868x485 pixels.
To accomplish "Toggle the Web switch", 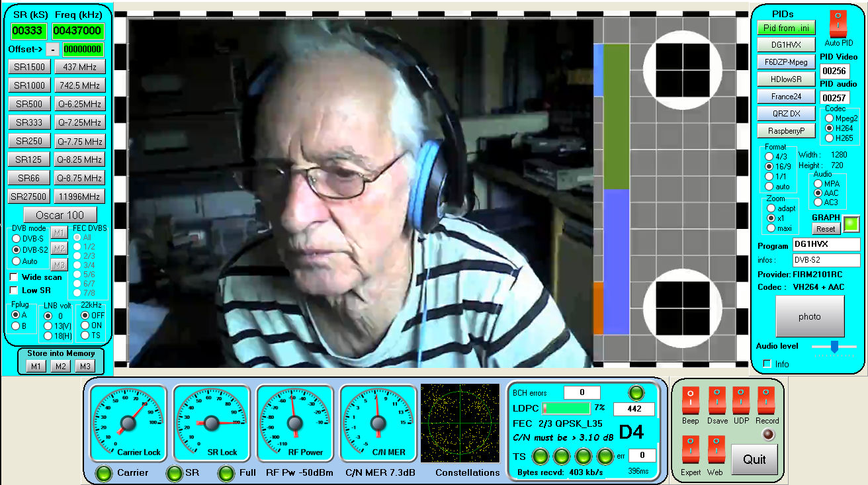I will pyautogui.click(x=716, y=450).
